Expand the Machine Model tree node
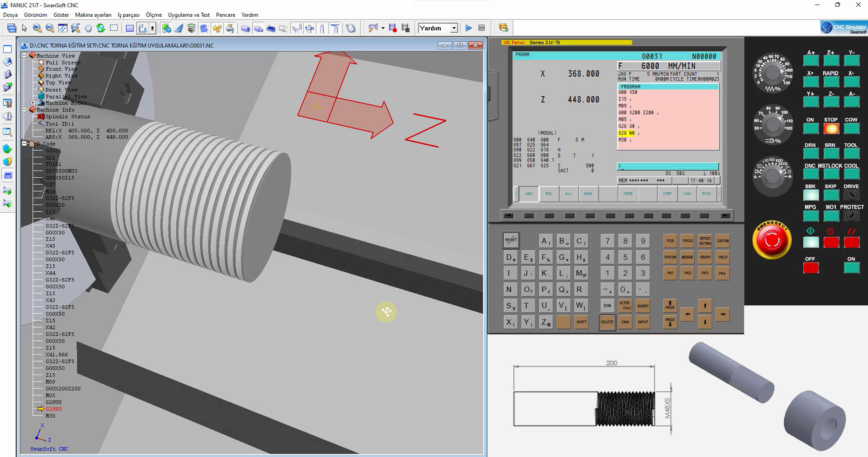This screenshot has height=457, width=868. (x=33, y=103)
